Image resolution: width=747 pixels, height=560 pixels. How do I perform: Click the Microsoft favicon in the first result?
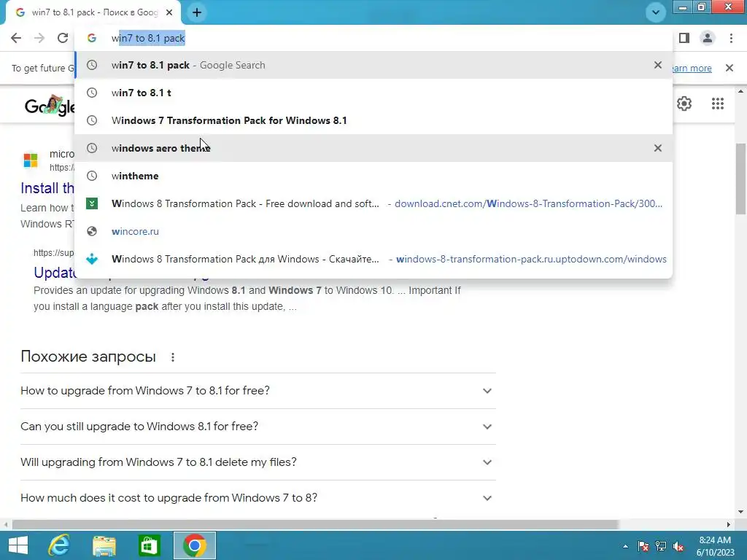click(x=31, y=160)
